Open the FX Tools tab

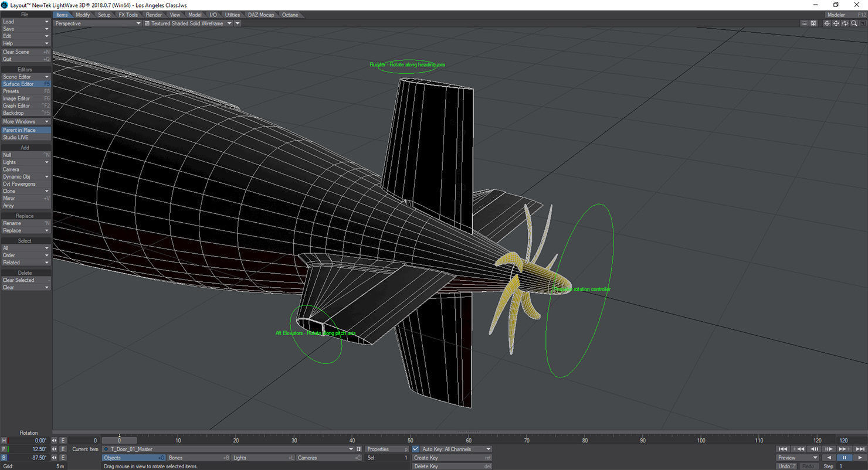128,15
